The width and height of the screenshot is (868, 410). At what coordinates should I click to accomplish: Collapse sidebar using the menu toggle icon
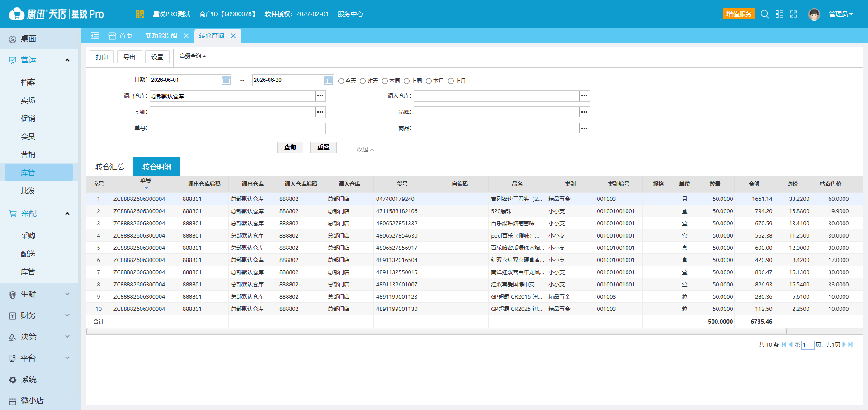95,36
